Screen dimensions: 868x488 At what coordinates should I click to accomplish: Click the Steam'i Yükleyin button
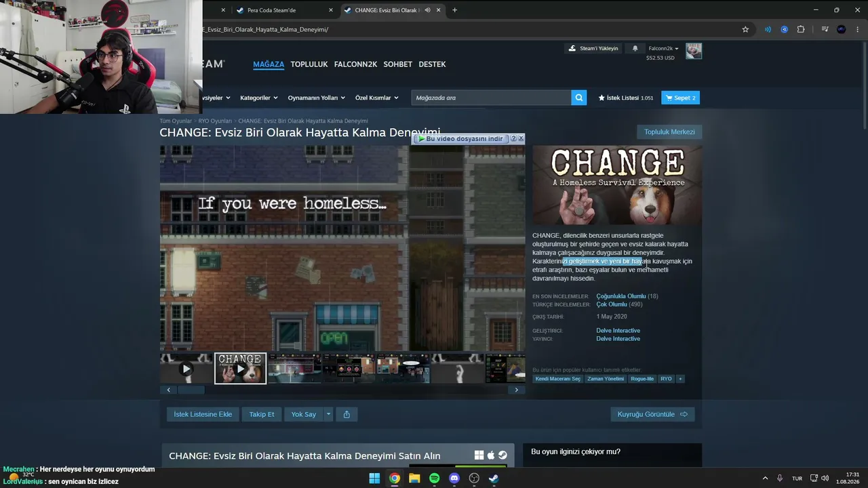point(593,49)
